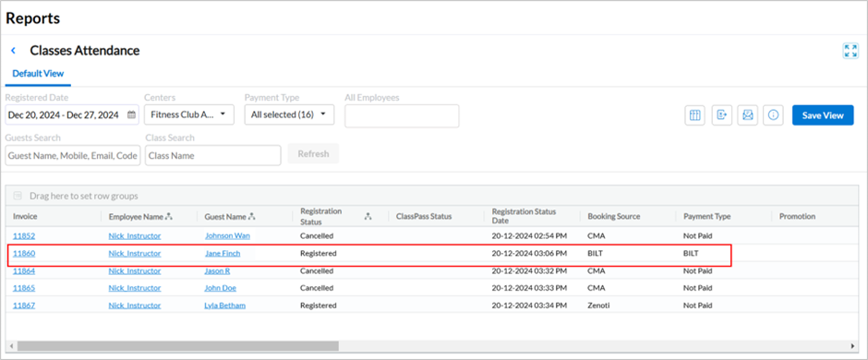
Task: Toggle the fullscreen expand icon
Action: pos(850,51)
